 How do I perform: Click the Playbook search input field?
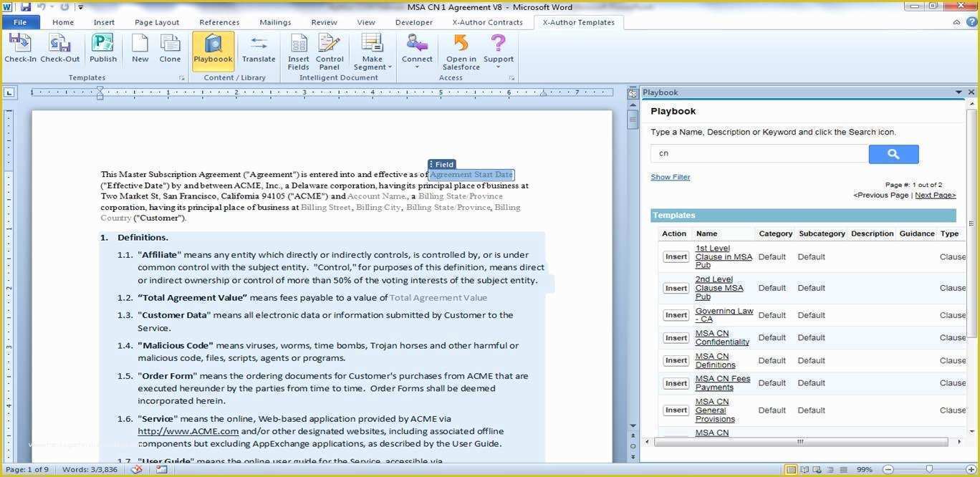click(x=759, y=153)
